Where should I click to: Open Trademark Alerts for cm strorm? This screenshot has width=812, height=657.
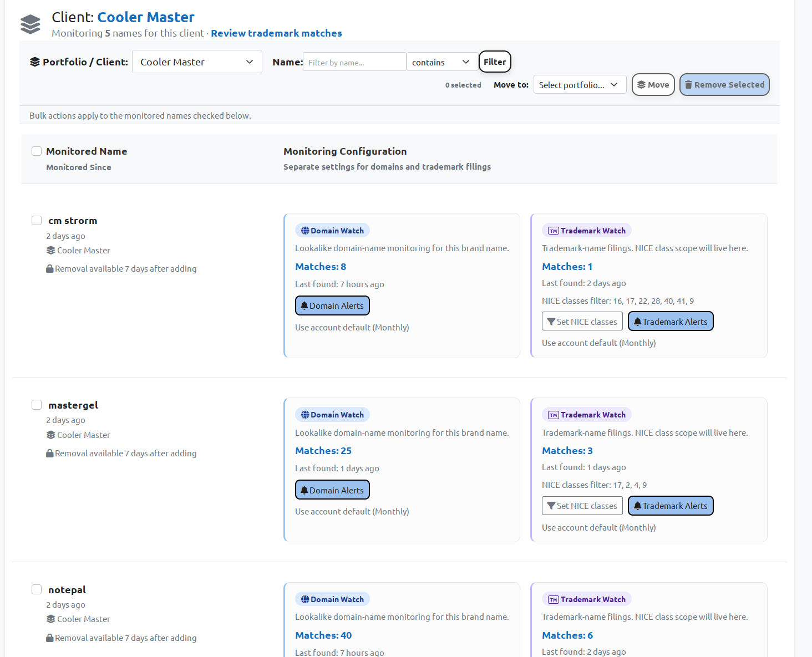pos(671,322)
